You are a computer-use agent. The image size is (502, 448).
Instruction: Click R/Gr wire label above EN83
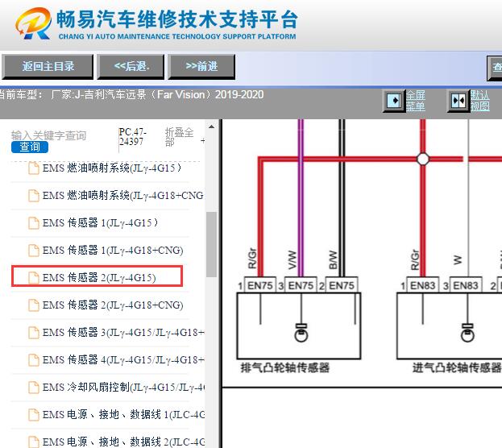pos(415,259)
